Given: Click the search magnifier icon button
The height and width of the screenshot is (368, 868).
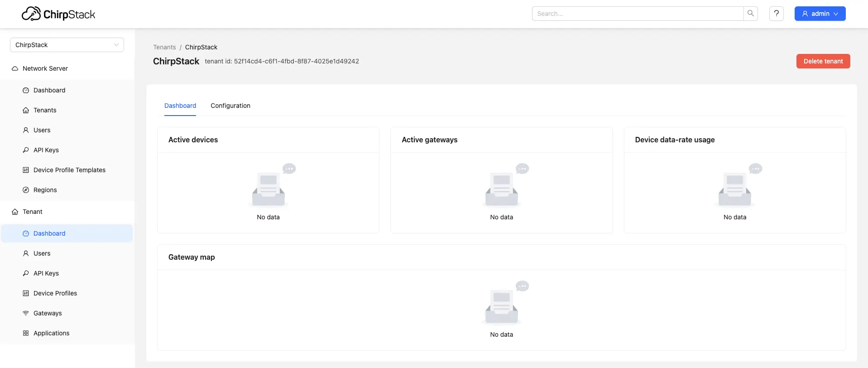Looking at the screenshot, I should (x=751, y=14).
